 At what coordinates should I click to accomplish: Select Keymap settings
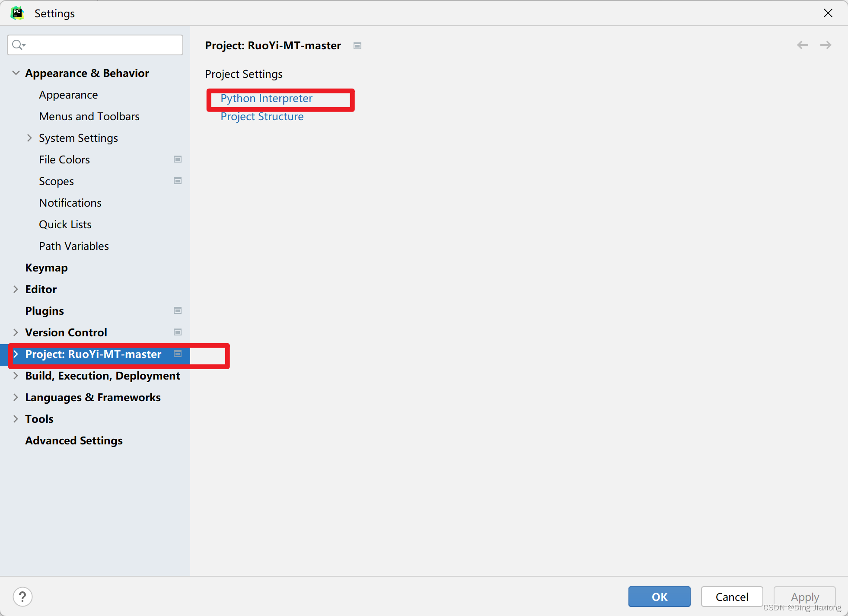(46, 268)
